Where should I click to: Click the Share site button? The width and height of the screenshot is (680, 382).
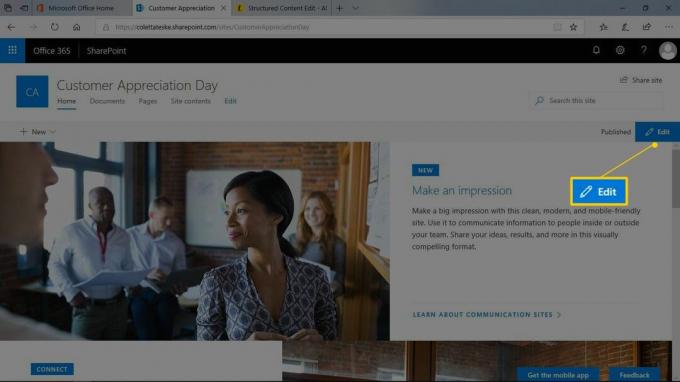tap(641, 80)
